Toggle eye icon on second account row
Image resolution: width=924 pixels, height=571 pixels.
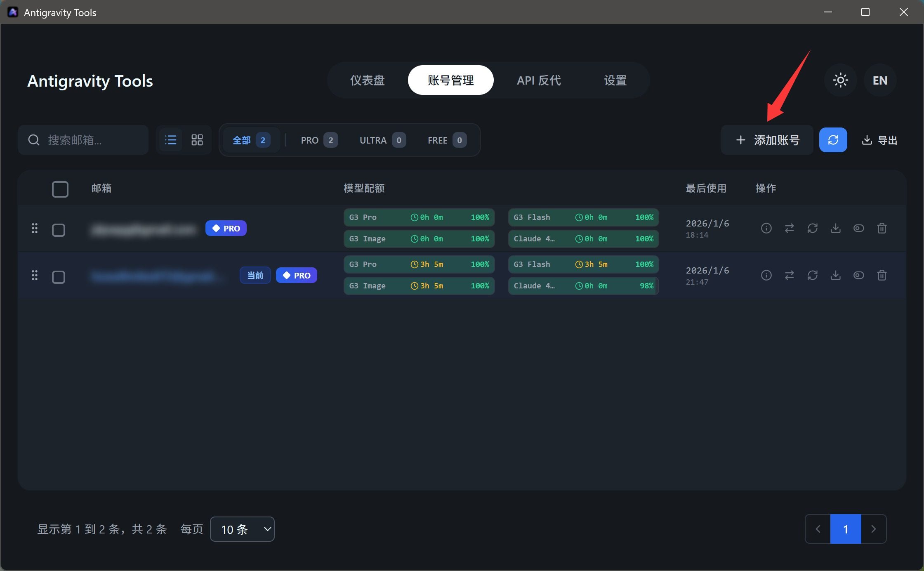click(858, 275)
